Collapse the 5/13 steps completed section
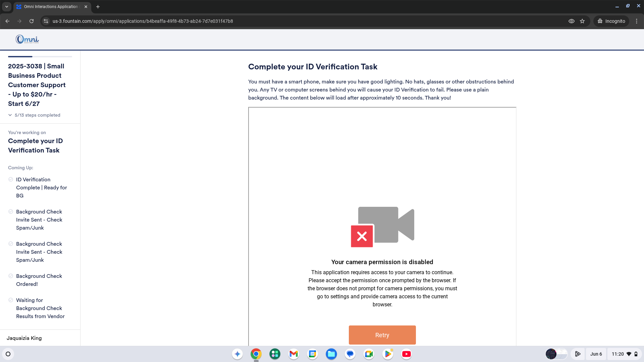Image resolution: width=644 pixels, height=362 pixels. (10, 115)
